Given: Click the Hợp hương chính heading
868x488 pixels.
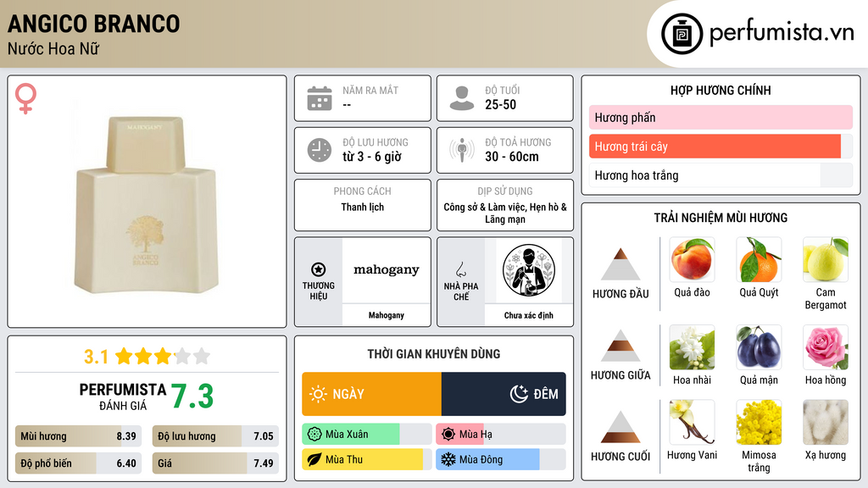Looking at the screenshot, I should click(x=721, y=90).
